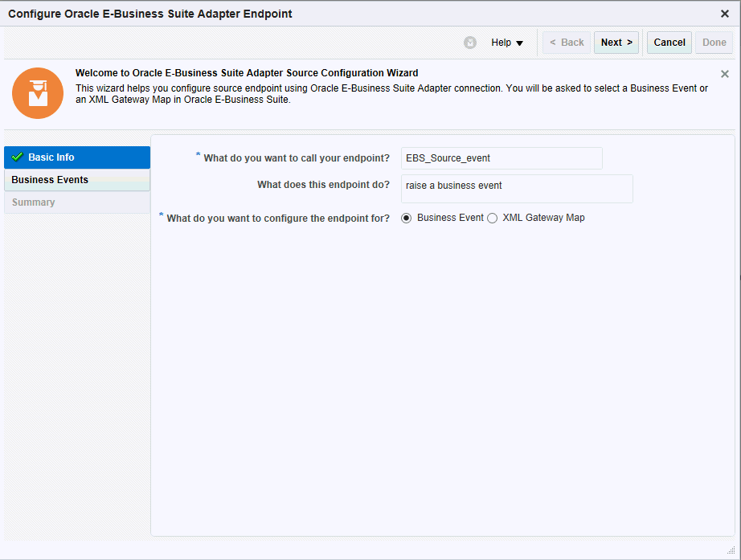The height and width of the screenshot is (560, 741).
Task: Grab the dialog resize grip corner
Action: click(x=731, y=550)
